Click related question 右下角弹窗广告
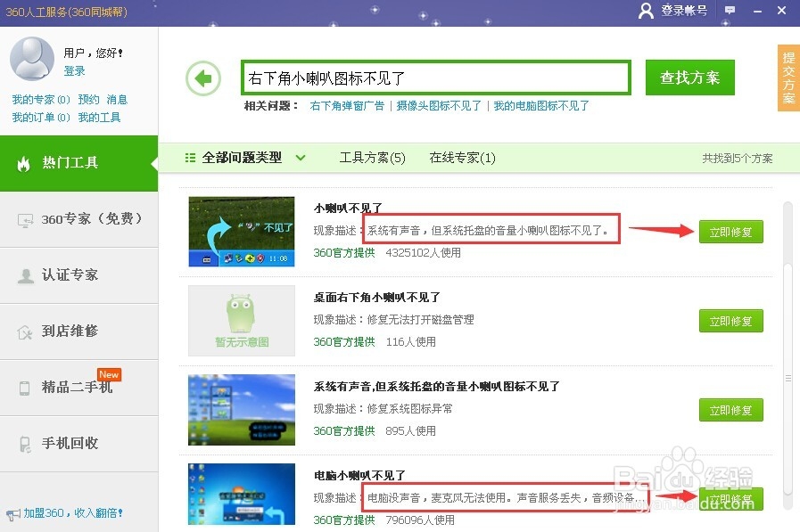800x532 pixels. [x=347, y=105]
